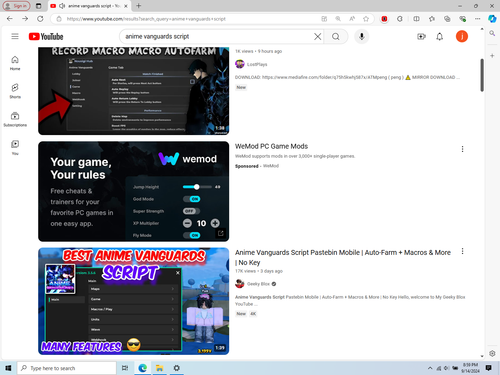This screenshot has width=500, height=375.
Task: Click the page vertical scrollbar thumb
Action: click(x=482, y=75)
